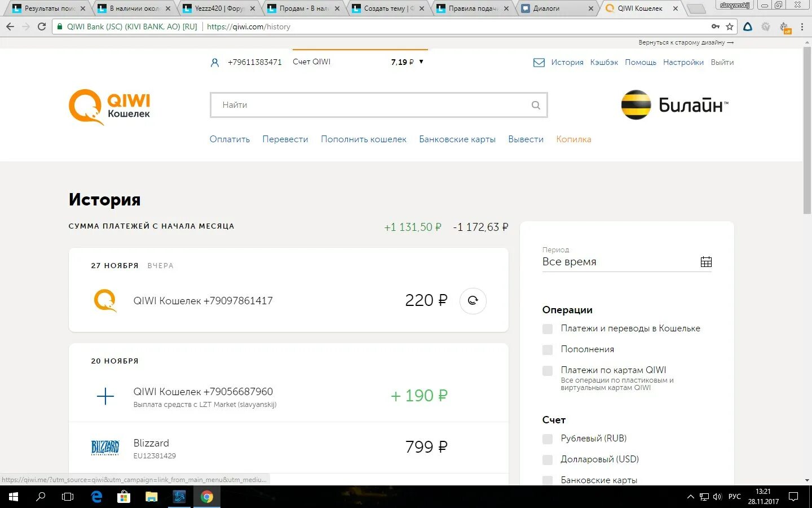812x508 pixels.
Task: Open the Вывести menu item
Action: 526,139
